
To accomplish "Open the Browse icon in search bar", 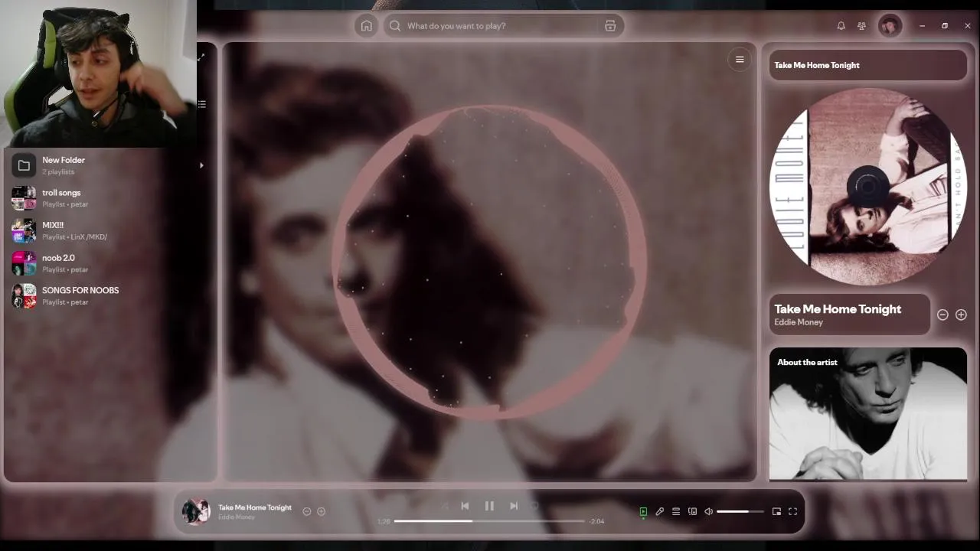I will coord(610,26).
